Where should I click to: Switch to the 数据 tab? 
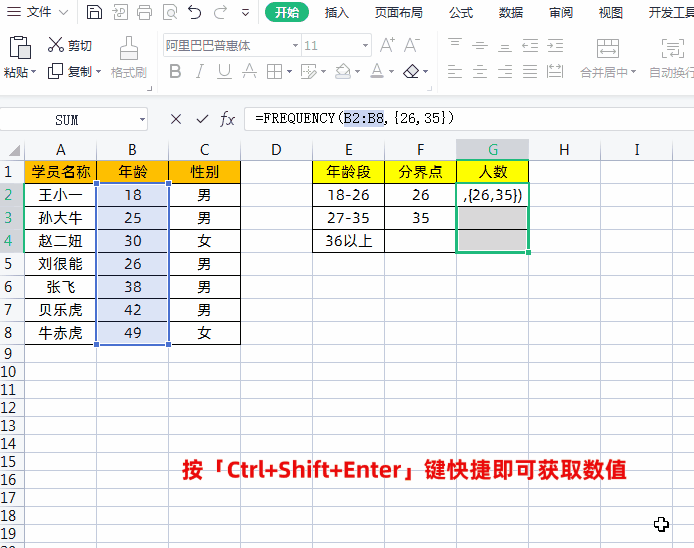pos(511,12)
